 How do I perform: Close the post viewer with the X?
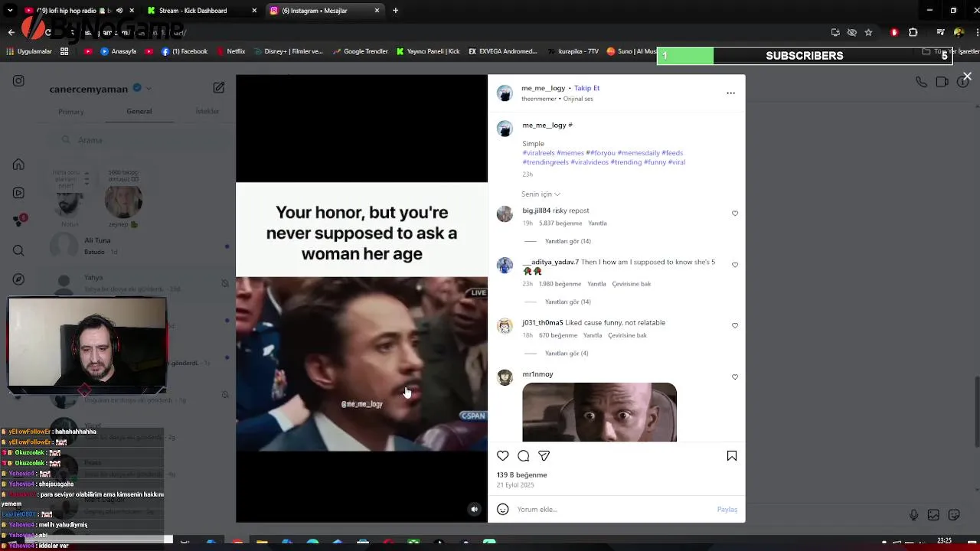tap(967, 77)
